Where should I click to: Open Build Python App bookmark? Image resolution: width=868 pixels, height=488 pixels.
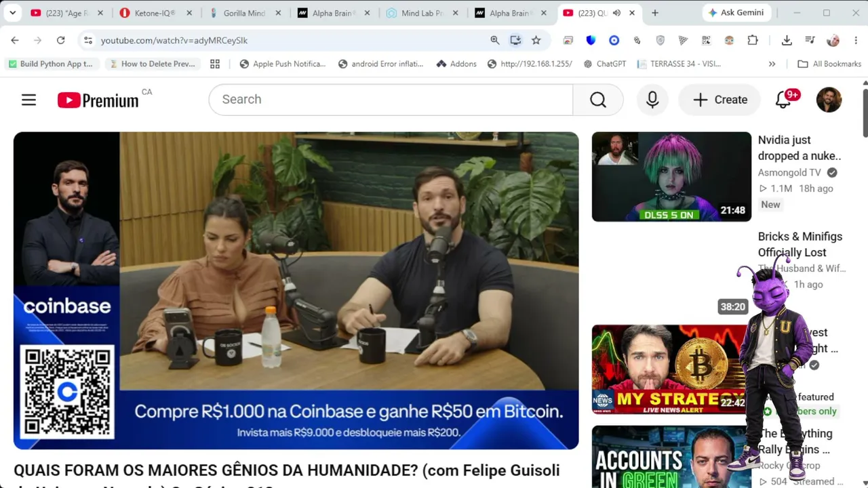point(50,64)
